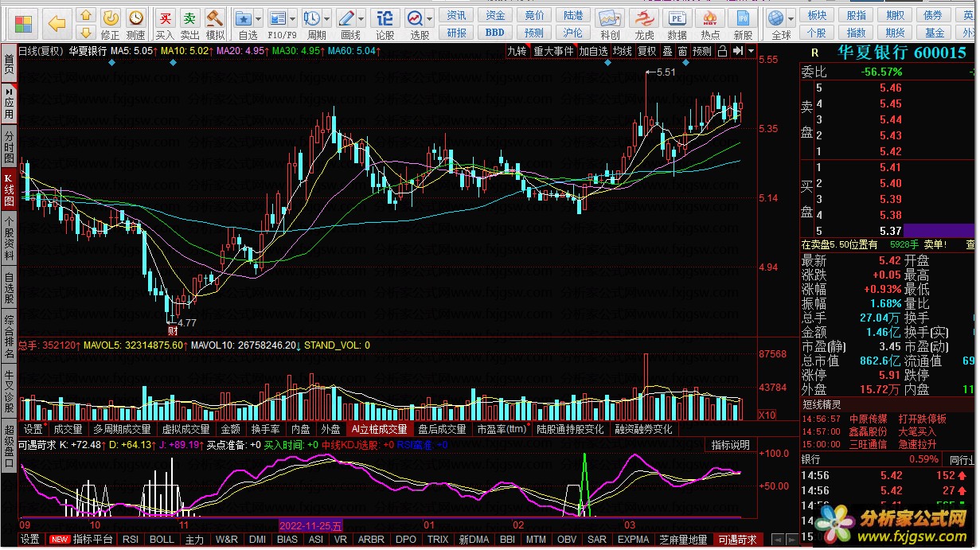Expand the F10/F9 dropdown arrow

[292, 18]
